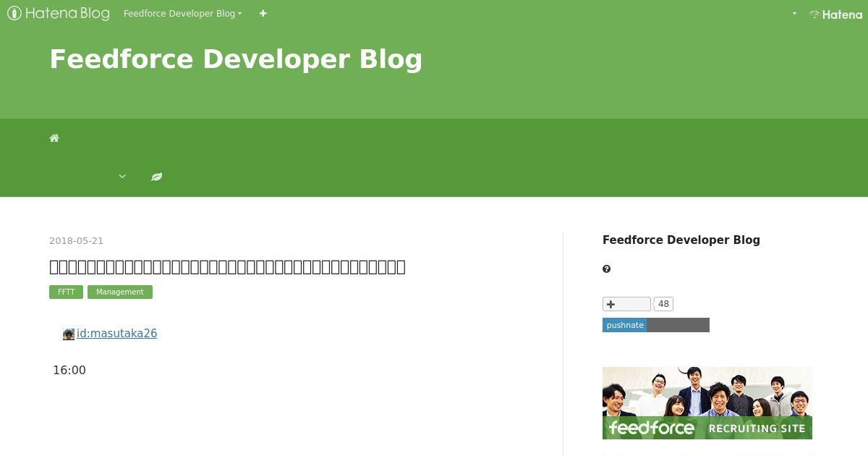The height and width of the screenshot is (456, 868).
Task: Click the home icon in navigation bar
Action: pyautogui.click(x=54, y=138)
